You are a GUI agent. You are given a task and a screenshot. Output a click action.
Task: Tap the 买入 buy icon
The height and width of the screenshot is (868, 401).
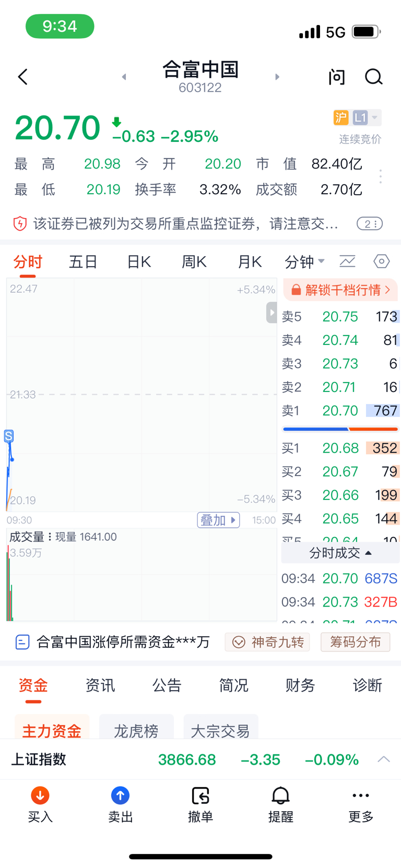40,795
